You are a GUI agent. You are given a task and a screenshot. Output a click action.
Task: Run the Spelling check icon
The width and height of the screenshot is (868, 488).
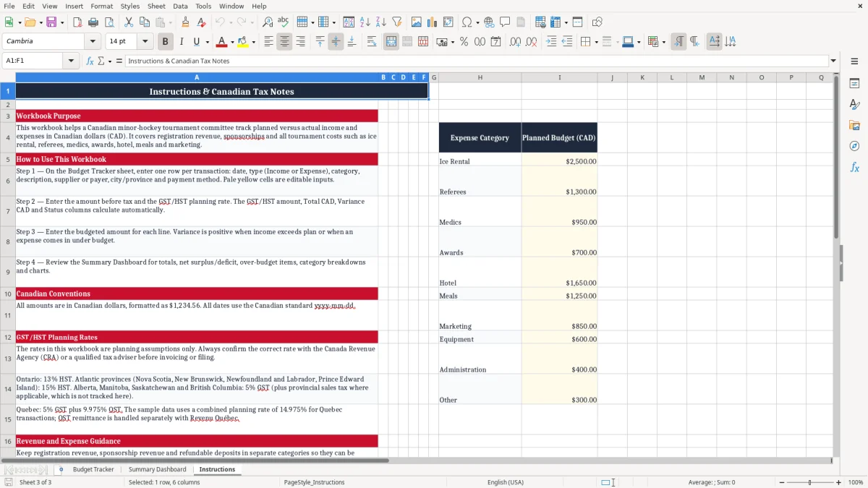[x=283, y=22]
